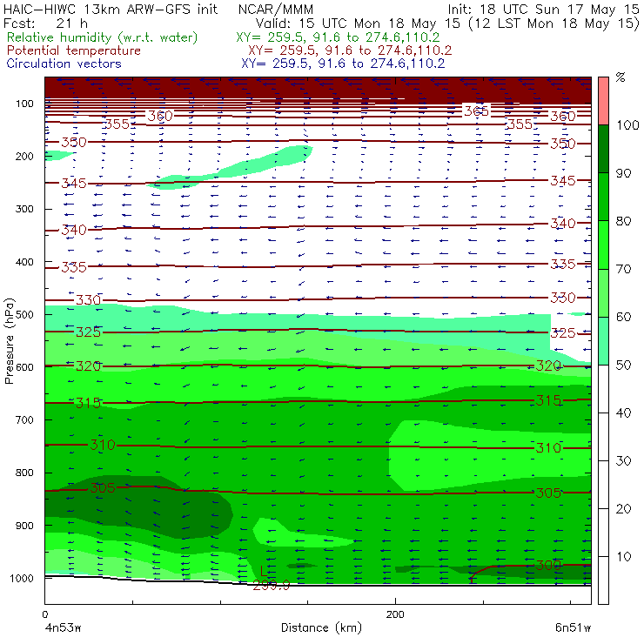Click the '30' colorbar value label
The width and height of the screenshot is (644, 644).
click(623, 461)
